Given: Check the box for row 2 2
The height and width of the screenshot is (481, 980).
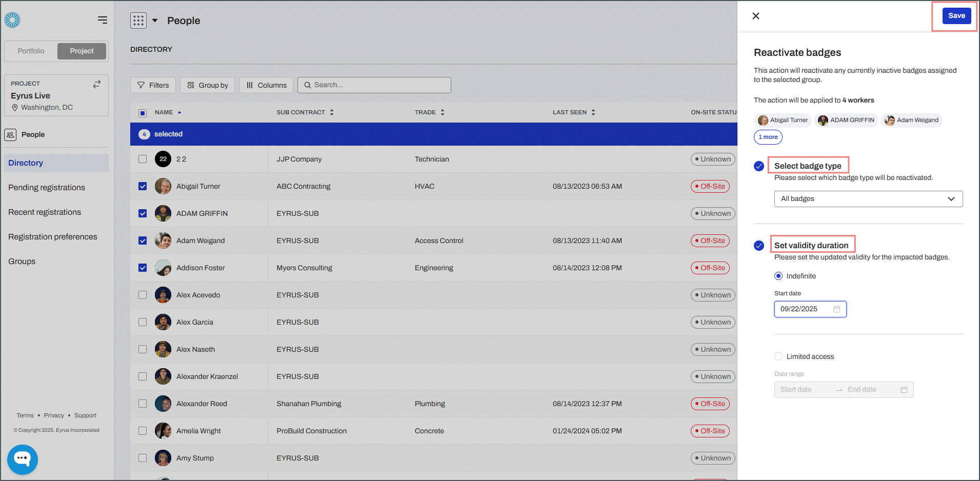Looking at the screenshot, I should pos(143,159).
